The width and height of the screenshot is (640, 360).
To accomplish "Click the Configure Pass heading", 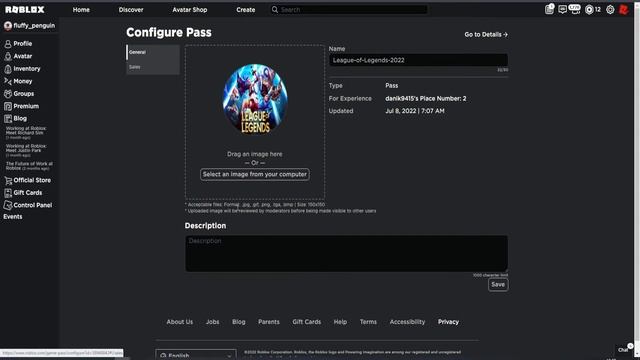I will click(169, 33).
